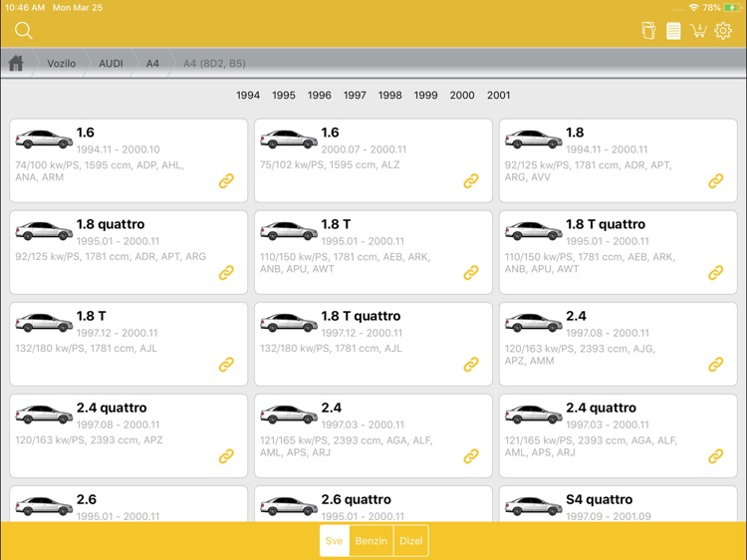Open 1.6 model title dated 2000.07 - 2000.11

(330, 132)
